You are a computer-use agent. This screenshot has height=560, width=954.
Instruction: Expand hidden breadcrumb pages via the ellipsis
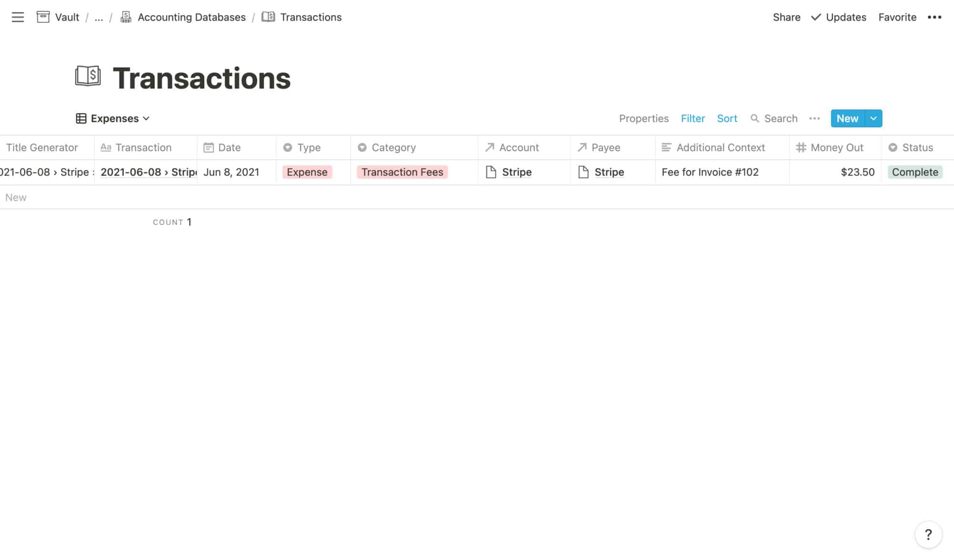99,17
